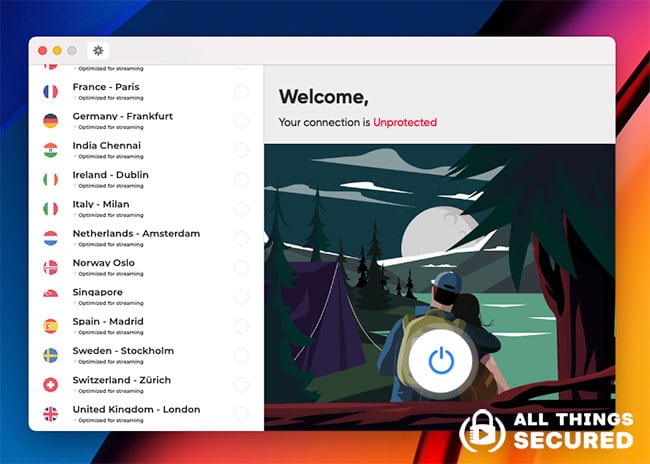Click the Welcome heading

pyautogui.click(x=323, y=97)
